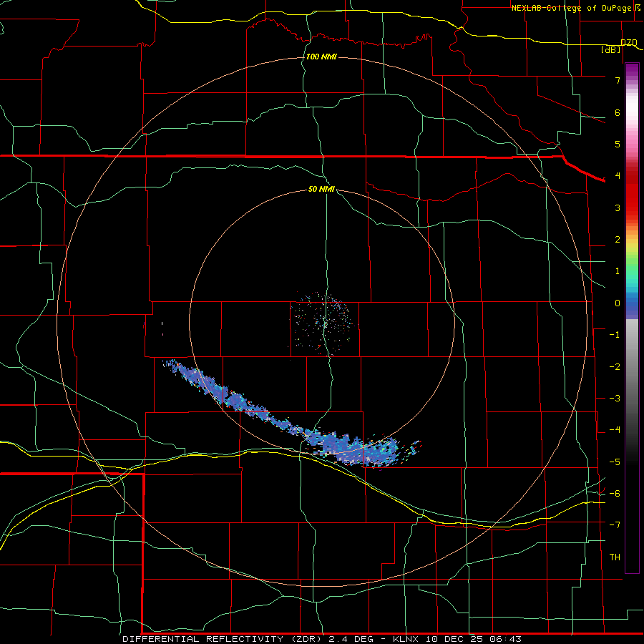Click the TH threshold label on the scale

(615, 557)
